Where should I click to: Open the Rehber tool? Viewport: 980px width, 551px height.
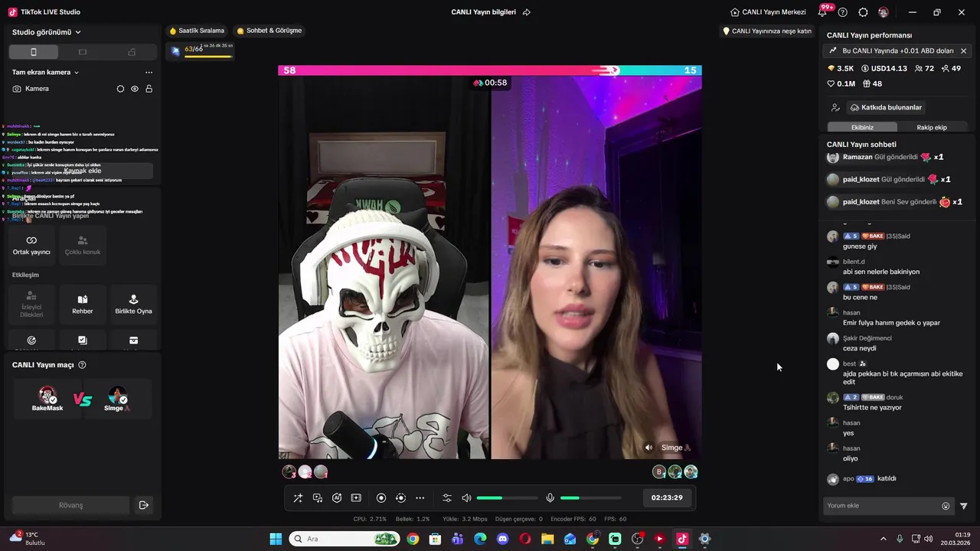point(83,305)
